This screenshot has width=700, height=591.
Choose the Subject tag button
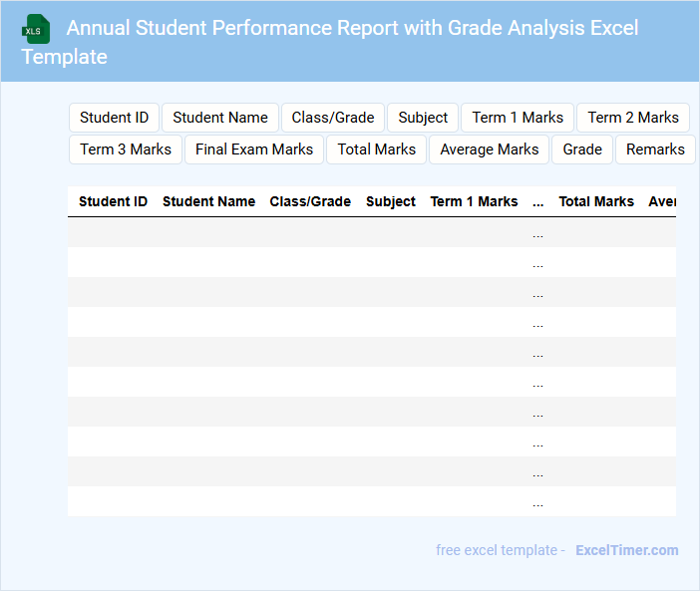pos(423,118)
